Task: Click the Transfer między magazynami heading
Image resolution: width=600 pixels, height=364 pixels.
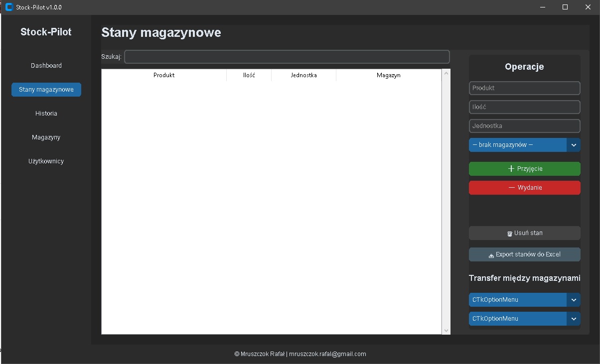Action: [525, 278]
